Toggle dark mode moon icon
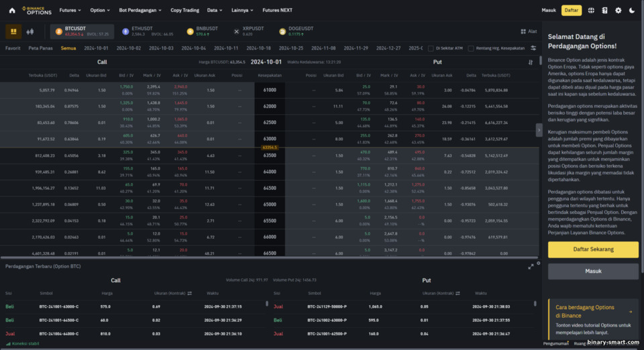 (632, 10)
